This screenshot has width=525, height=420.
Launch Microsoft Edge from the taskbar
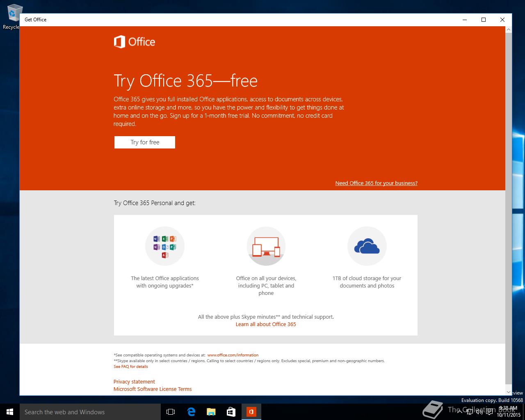click(191, 412)
